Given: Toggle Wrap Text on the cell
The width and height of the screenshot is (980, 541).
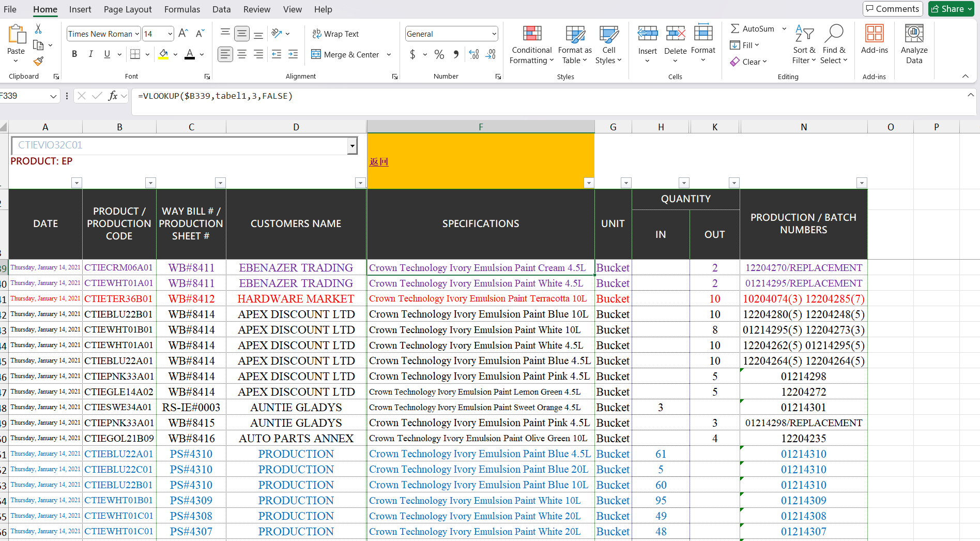Looking at the screenshot, I should click(x=335, y=34).
